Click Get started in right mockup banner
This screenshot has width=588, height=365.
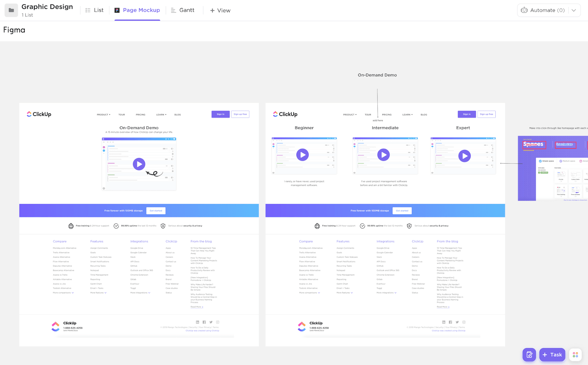pyautogui.click(x=402, y=211)
